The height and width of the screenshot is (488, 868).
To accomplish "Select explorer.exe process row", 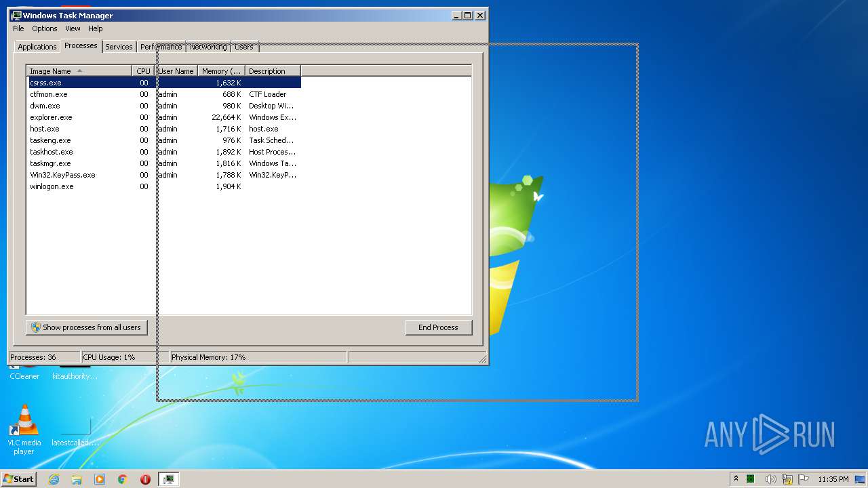I will (163, 117).
